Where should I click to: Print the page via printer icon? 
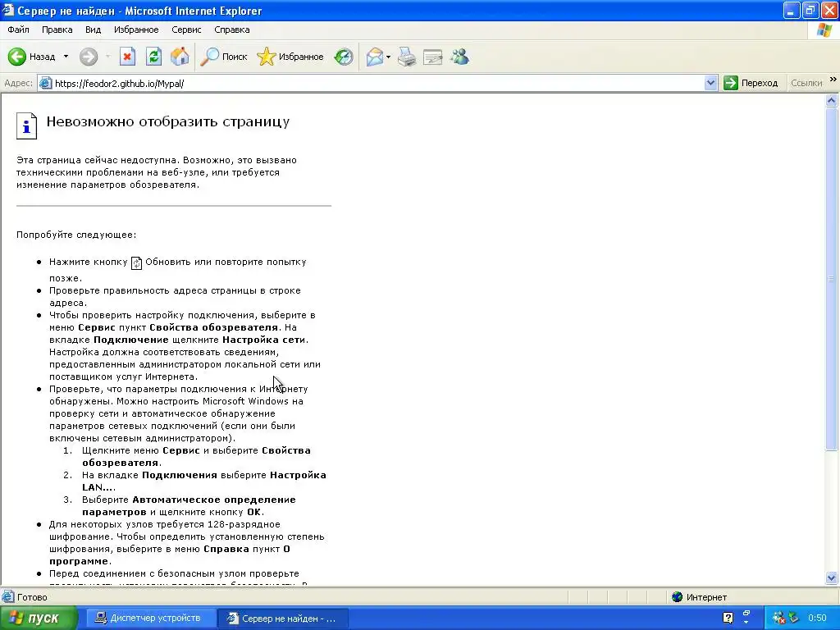click(x=407, y=57)
